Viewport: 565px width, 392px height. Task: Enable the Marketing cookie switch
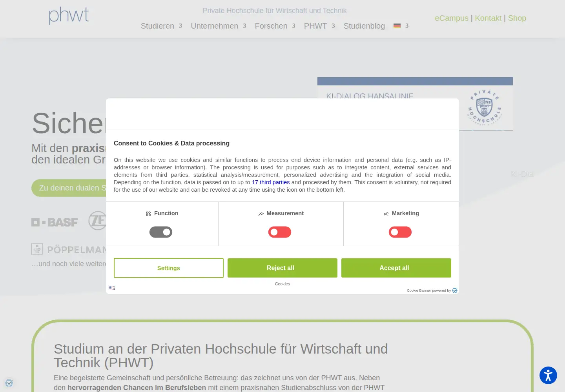point(400,232)
